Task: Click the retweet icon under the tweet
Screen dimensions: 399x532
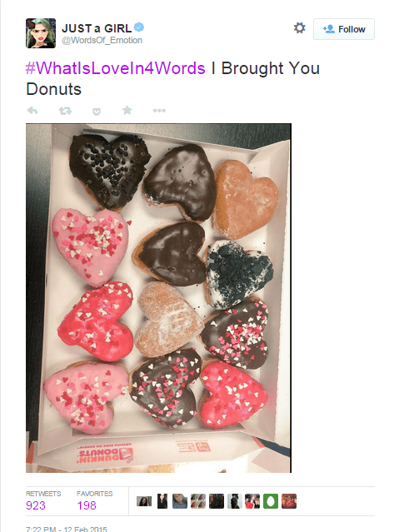Action: [65, 111]
